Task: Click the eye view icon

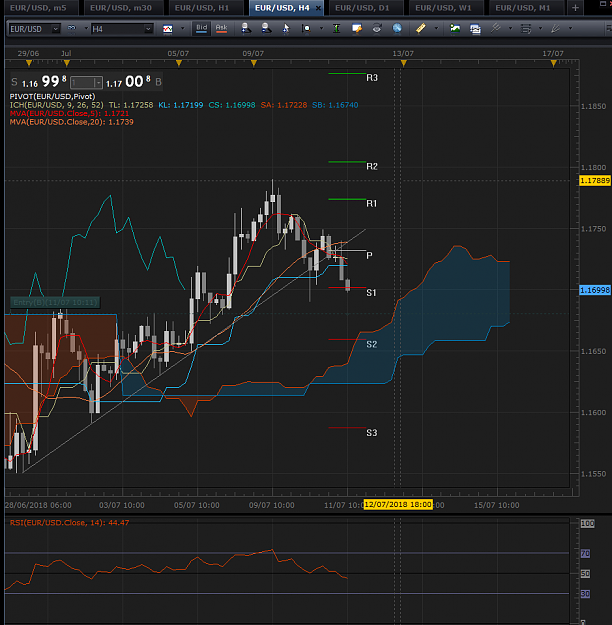Action: [x=377, y=28]
